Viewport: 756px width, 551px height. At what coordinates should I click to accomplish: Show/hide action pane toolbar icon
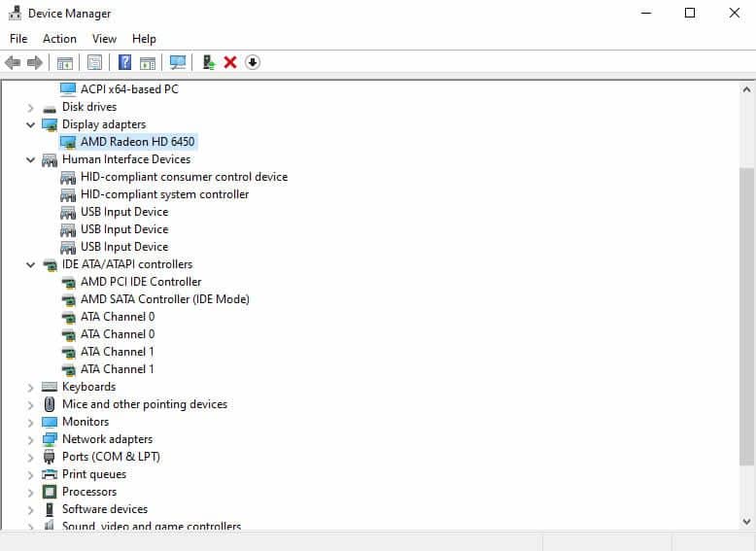148,62
